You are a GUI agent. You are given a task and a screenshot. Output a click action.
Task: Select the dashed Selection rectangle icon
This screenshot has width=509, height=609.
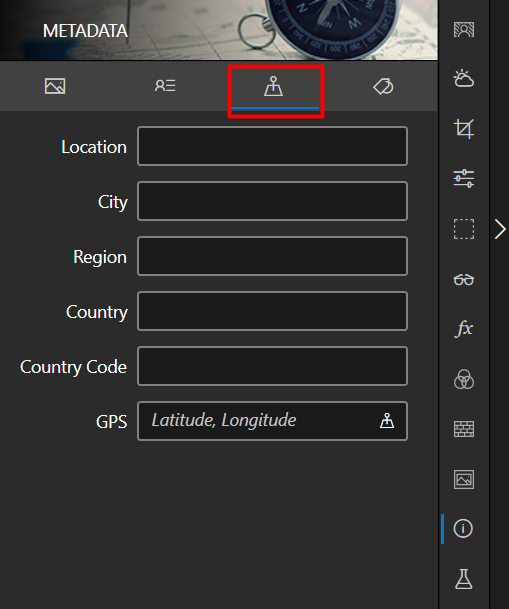pos(464,229)
